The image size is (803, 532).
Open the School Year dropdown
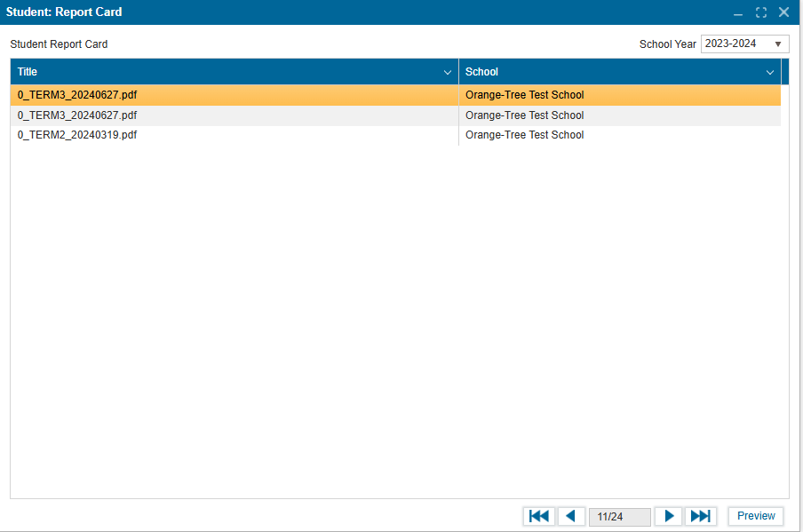(744, 44)
